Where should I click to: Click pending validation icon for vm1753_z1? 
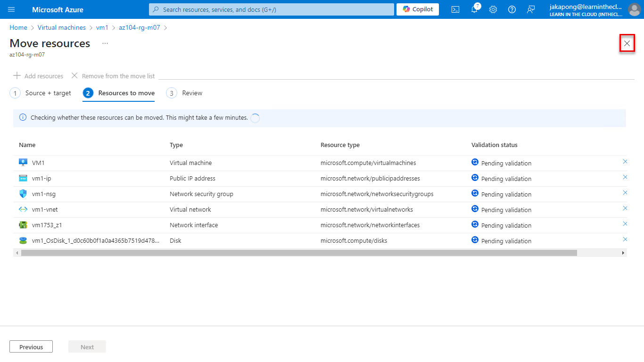(475, 224)
